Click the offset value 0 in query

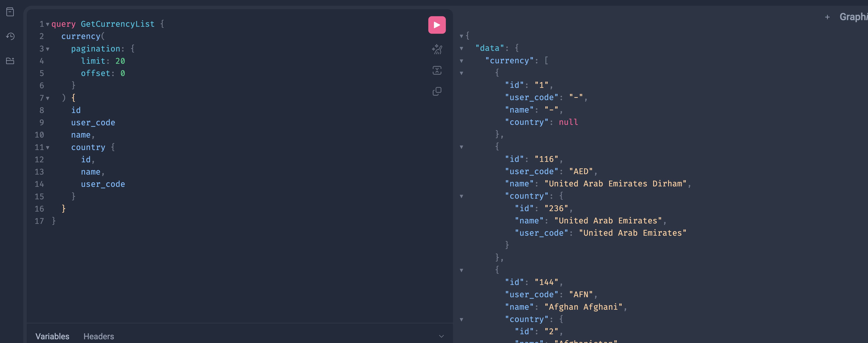pyautogui.click(x=123, y=73)
